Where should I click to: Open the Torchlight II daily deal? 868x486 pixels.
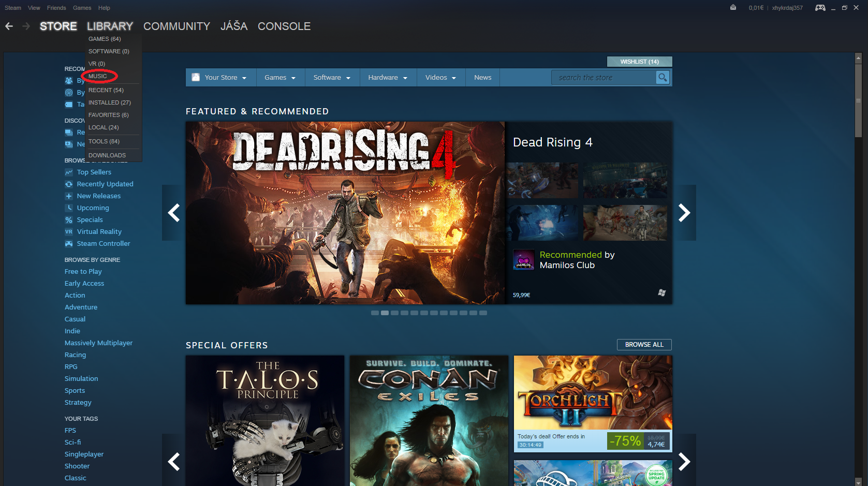click(x=593, y=404)
